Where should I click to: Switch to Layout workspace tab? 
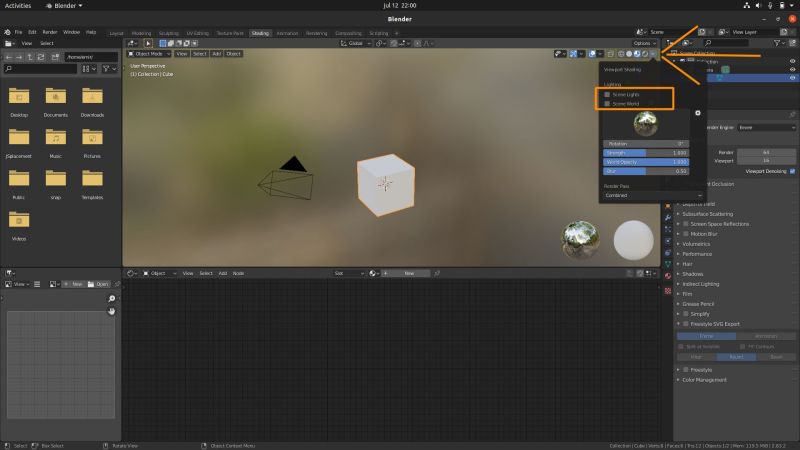click(x=116, y=33)
